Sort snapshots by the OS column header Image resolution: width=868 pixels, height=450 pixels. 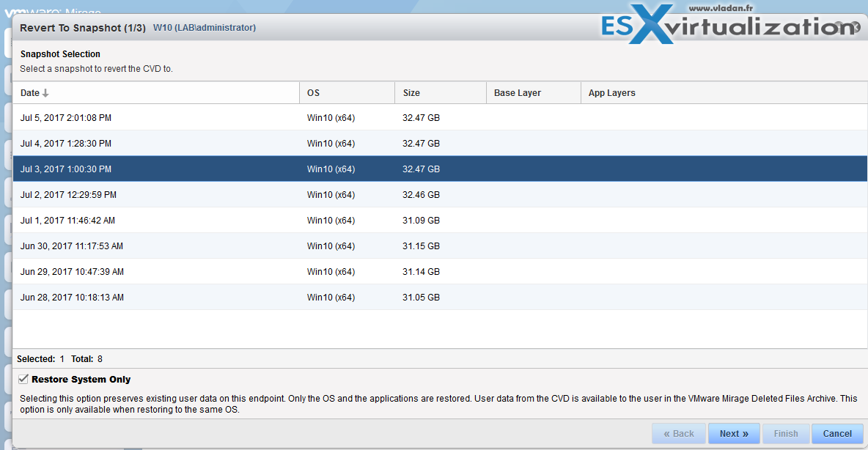point(347,93)
